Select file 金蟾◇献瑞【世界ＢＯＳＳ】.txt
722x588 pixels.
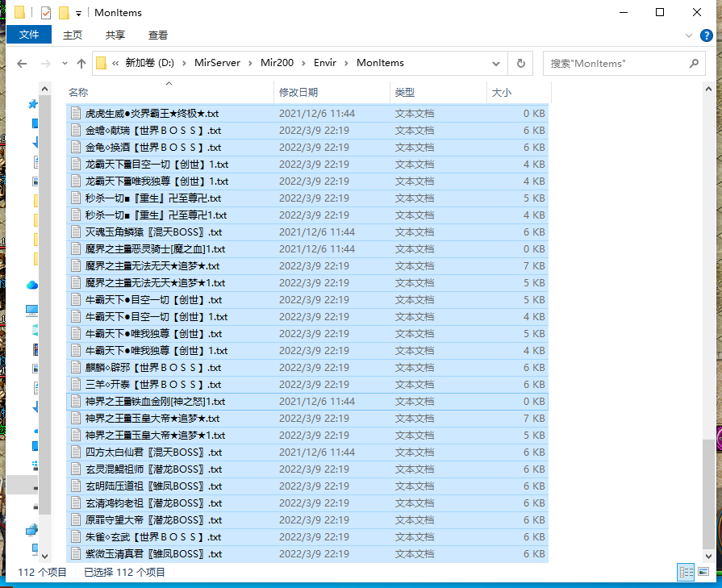[x=307, y=131]
